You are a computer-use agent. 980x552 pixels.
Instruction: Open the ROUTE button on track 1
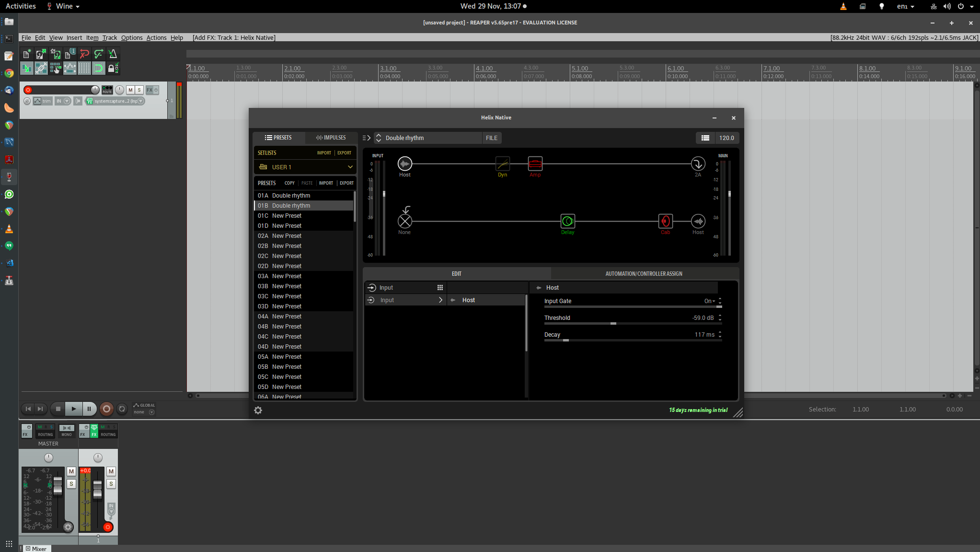pyautogui.click(x=107, y=90)
